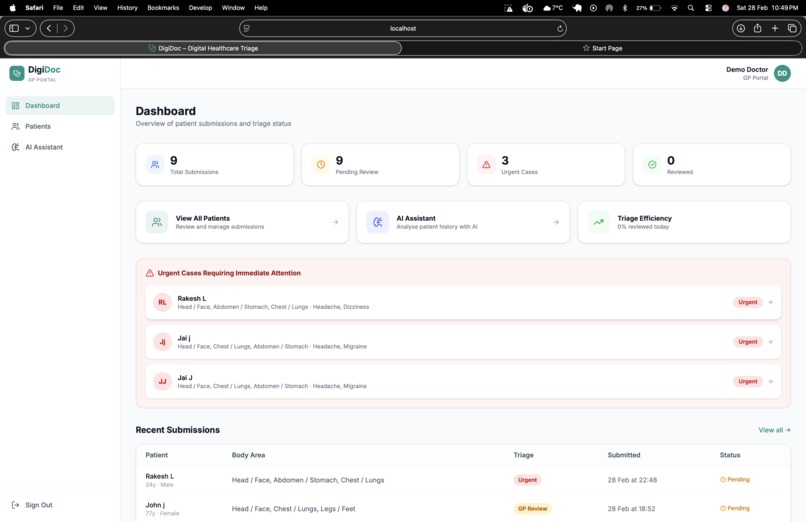Go forward with Safari forward arrow

point(66,28)
